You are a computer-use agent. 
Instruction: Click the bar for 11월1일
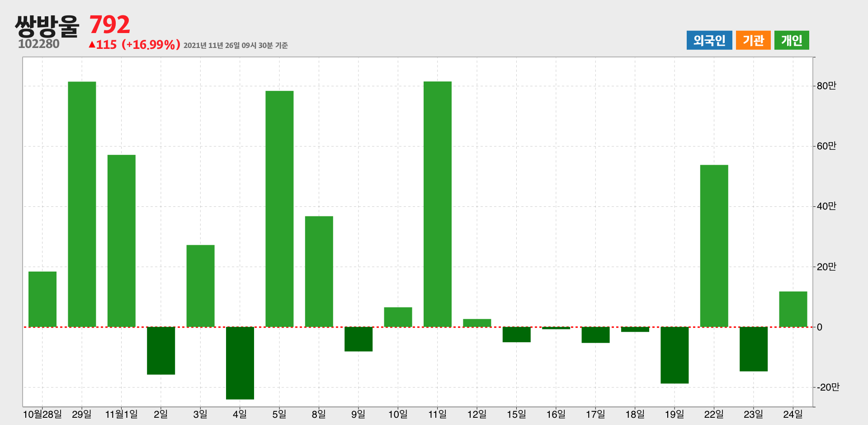(122, 241)
